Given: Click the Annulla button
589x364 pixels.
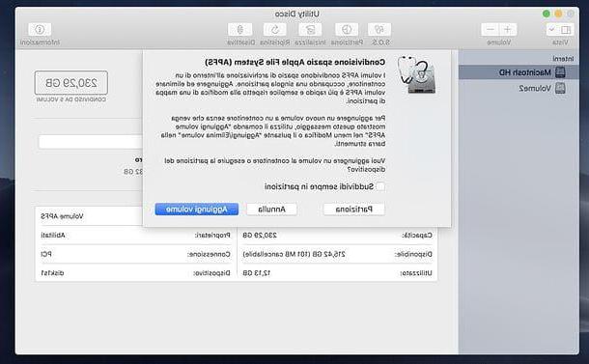Looking at the screenshot, I should pos(271,210).
